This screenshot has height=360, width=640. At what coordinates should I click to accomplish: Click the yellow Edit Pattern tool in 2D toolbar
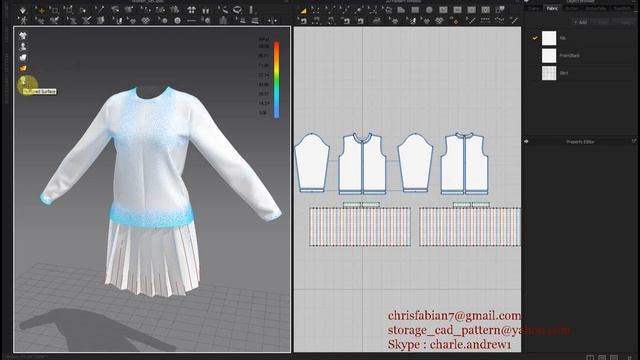(x=303, y=11)
